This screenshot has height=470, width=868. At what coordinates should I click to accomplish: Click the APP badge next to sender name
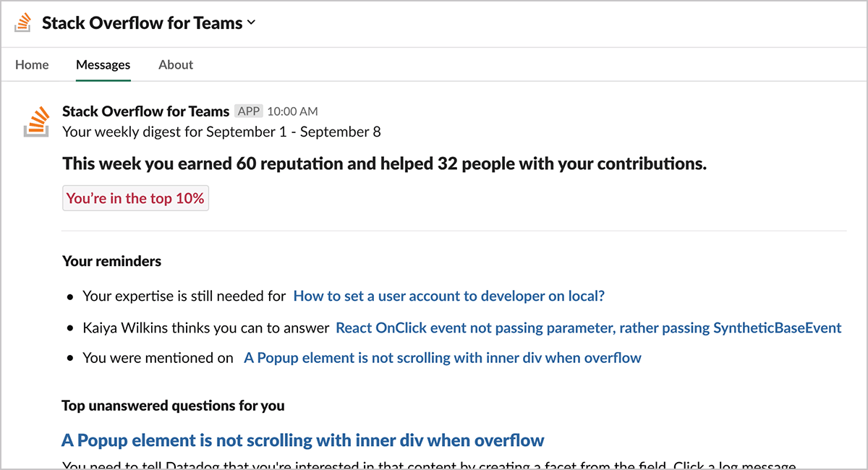(x=249, y=111)
